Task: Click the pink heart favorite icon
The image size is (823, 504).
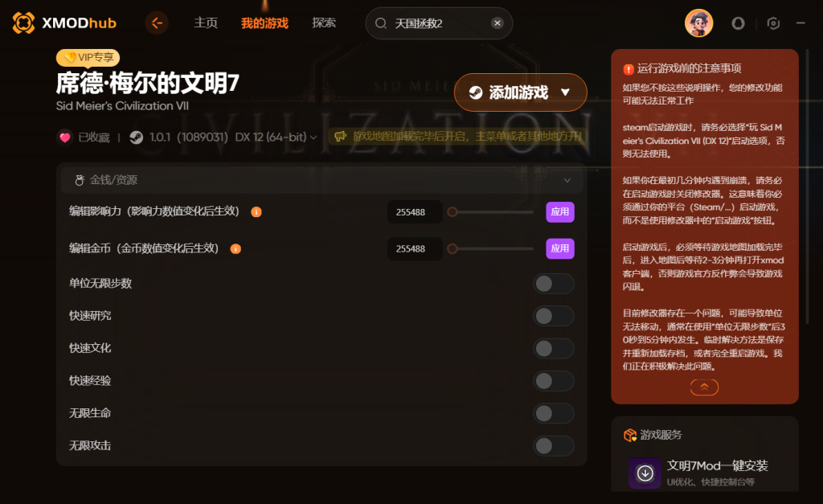Action: pos(64,137)
